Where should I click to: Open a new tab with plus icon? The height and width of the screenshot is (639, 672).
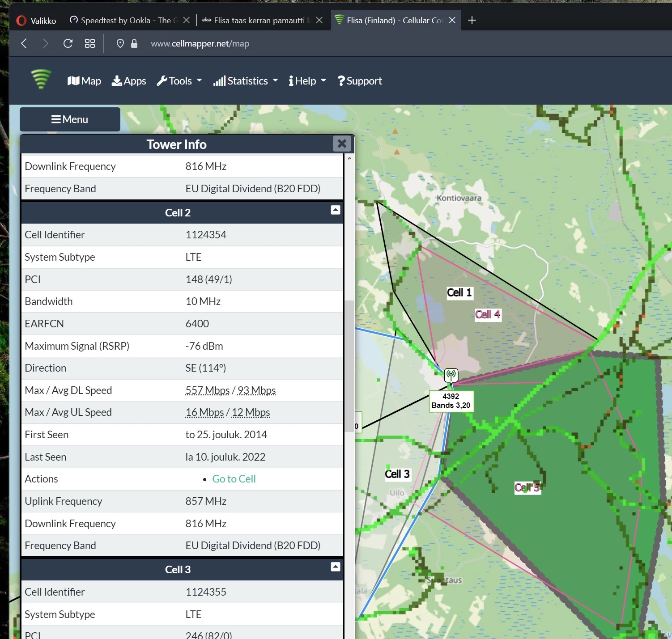[472, 20]
